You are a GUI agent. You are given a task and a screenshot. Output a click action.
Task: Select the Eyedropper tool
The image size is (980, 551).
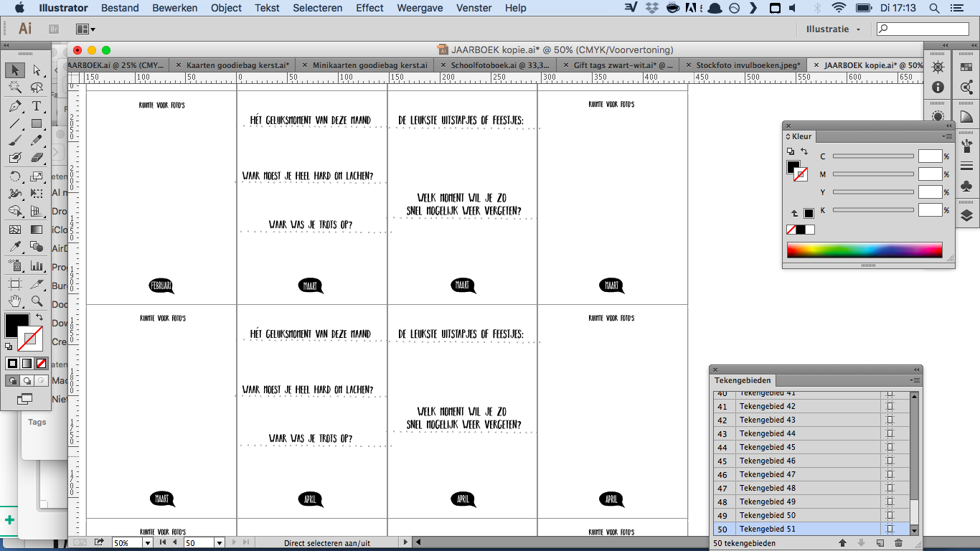pyautogui.click(x=15, y=247)
